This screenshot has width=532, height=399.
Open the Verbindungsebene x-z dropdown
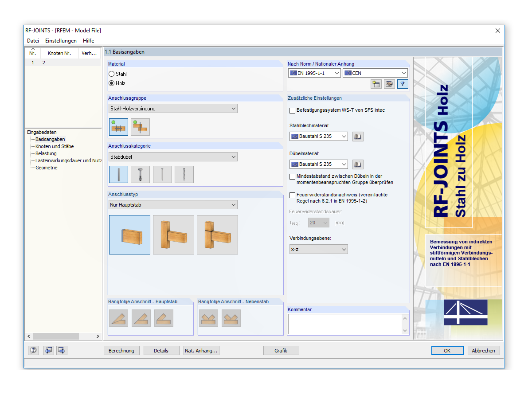(x=318, y=250)
